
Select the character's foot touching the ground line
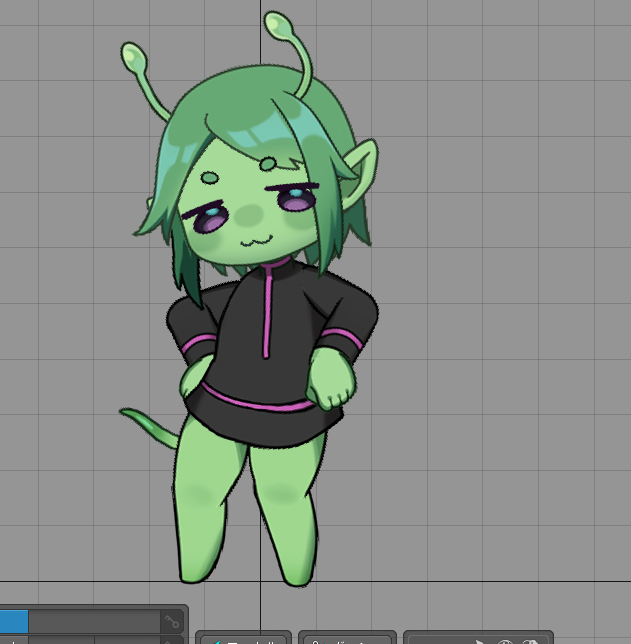coord(299,575)
